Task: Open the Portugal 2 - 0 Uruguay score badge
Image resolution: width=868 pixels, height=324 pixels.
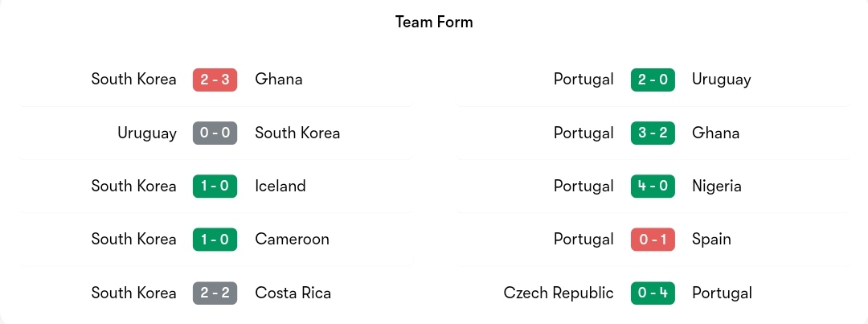Action: tap(653, 80)
